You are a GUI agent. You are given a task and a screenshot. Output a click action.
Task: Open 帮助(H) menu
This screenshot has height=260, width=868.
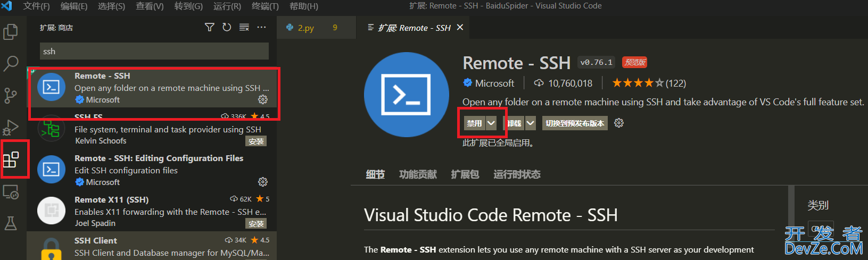(304, 6)
